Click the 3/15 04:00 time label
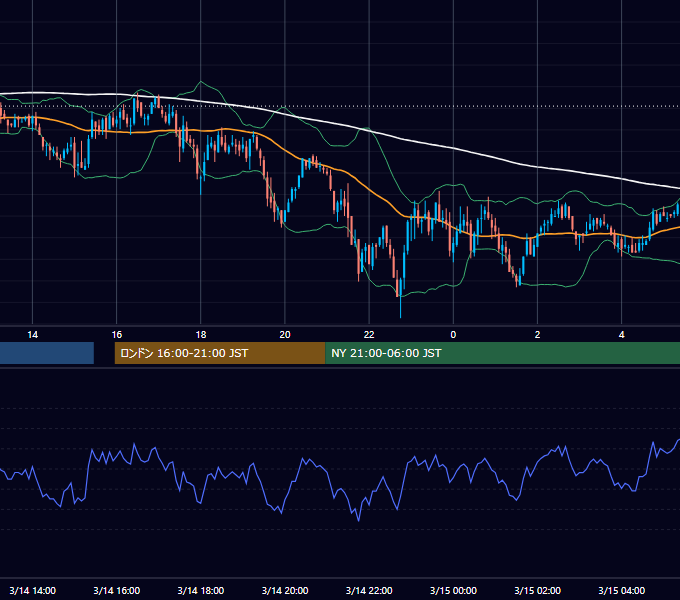Image resolution: width=680 pixels, height=600 pixels. [621, 590]
